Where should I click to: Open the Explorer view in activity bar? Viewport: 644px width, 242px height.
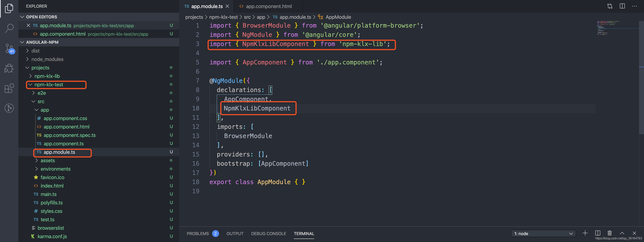tap(9, 8)
